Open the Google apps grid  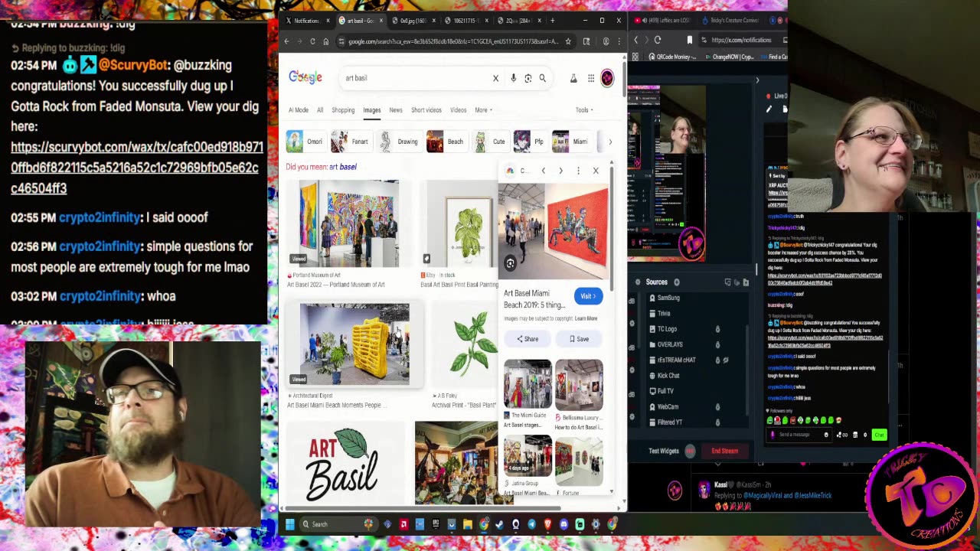[x=591, y=78]
